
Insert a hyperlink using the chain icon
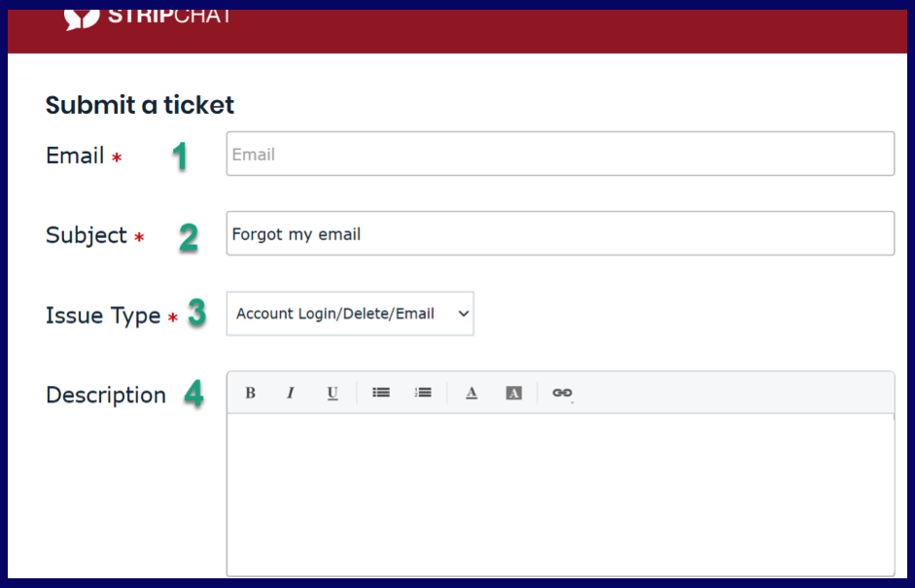561,392
